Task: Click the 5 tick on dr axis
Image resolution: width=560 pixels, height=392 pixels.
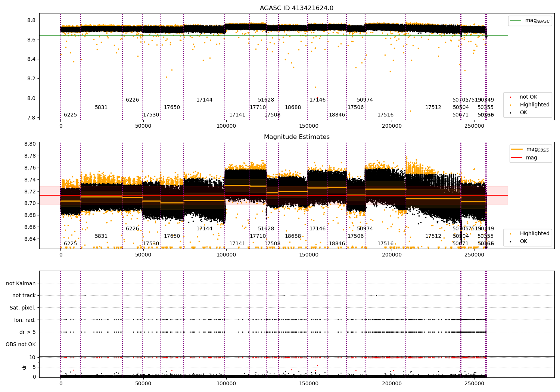Action: [34, 367]
